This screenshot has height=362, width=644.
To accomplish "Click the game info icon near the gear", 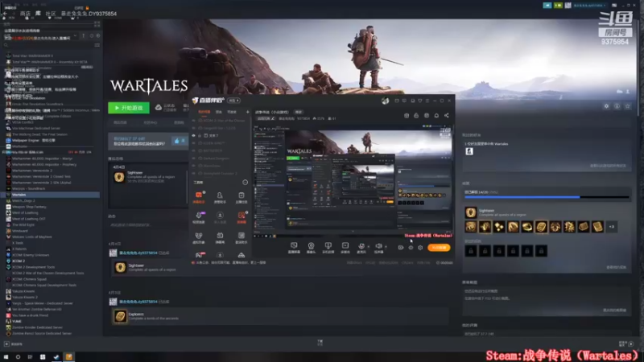I will coord(617,106).
